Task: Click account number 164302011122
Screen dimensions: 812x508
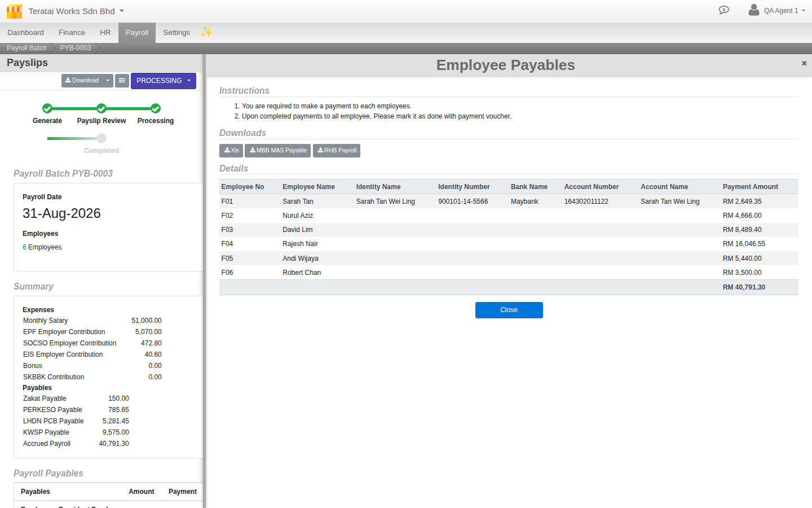Action: coord(586,202)
